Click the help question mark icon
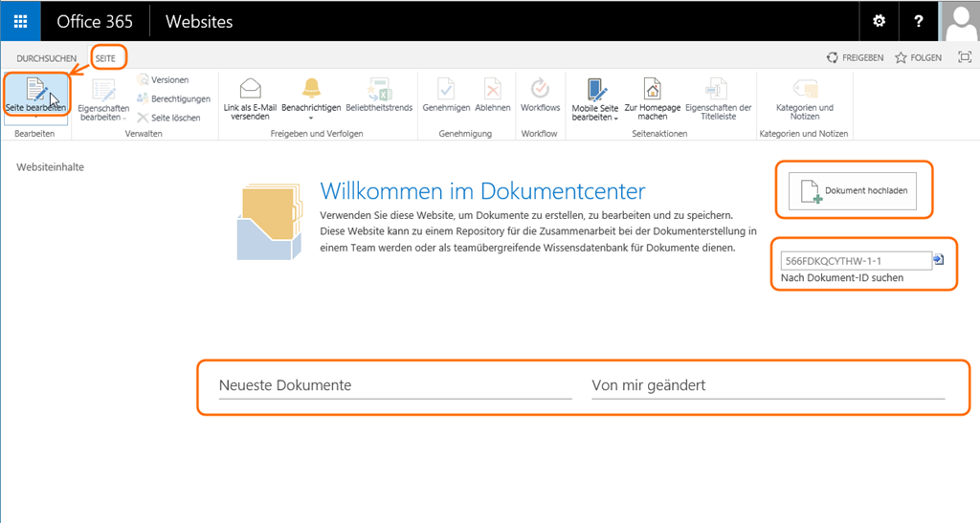This screenshot has height=523, width=980. [919, 21]
